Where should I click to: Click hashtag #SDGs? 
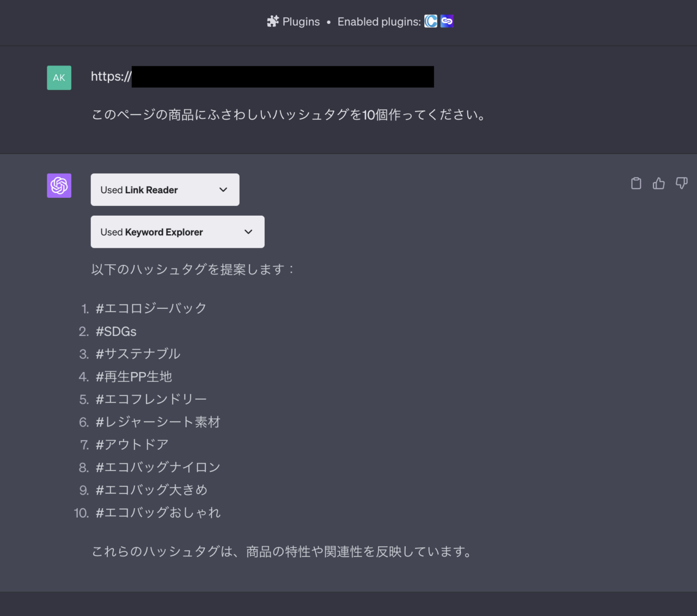pos(116,331)
